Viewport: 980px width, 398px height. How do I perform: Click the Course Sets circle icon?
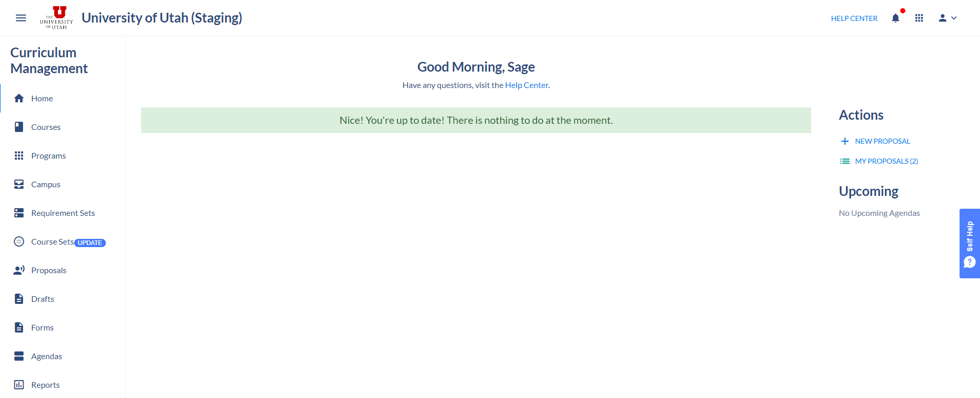(x=19, y=241)
